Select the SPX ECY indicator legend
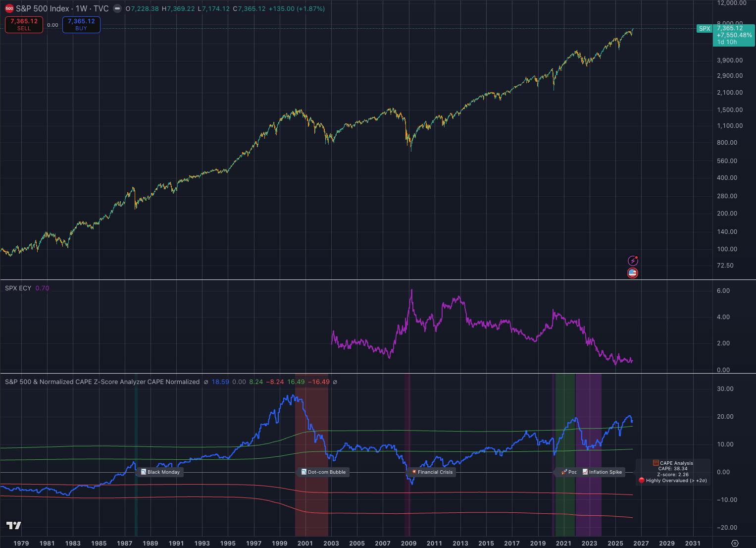 18,288
